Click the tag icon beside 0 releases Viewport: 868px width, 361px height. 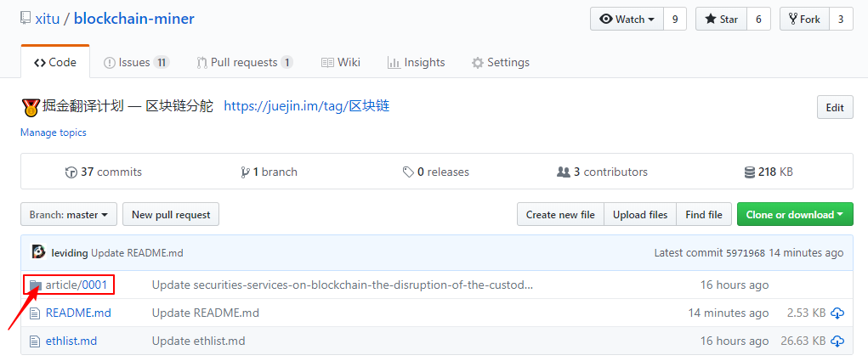(409, 172)
